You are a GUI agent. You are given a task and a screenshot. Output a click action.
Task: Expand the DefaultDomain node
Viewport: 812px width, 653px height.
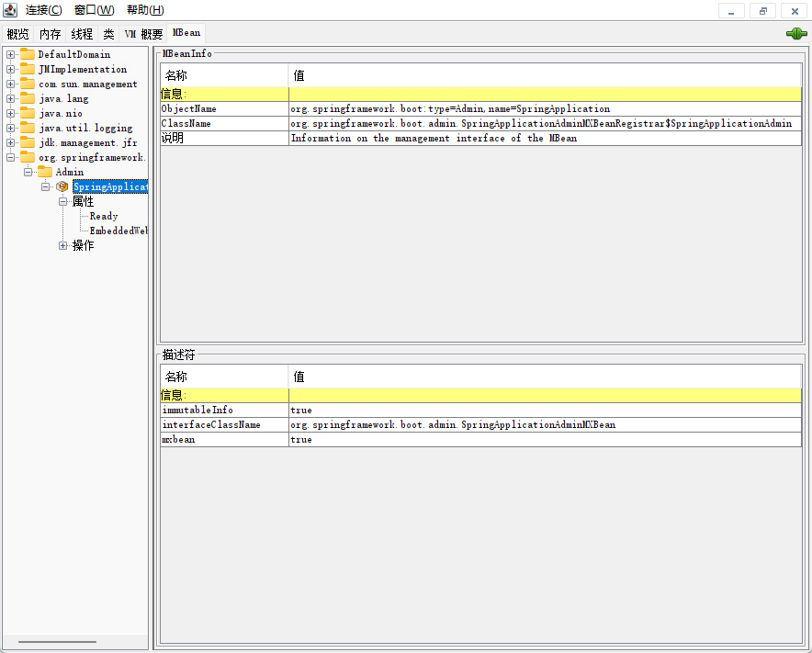[10, 54]
